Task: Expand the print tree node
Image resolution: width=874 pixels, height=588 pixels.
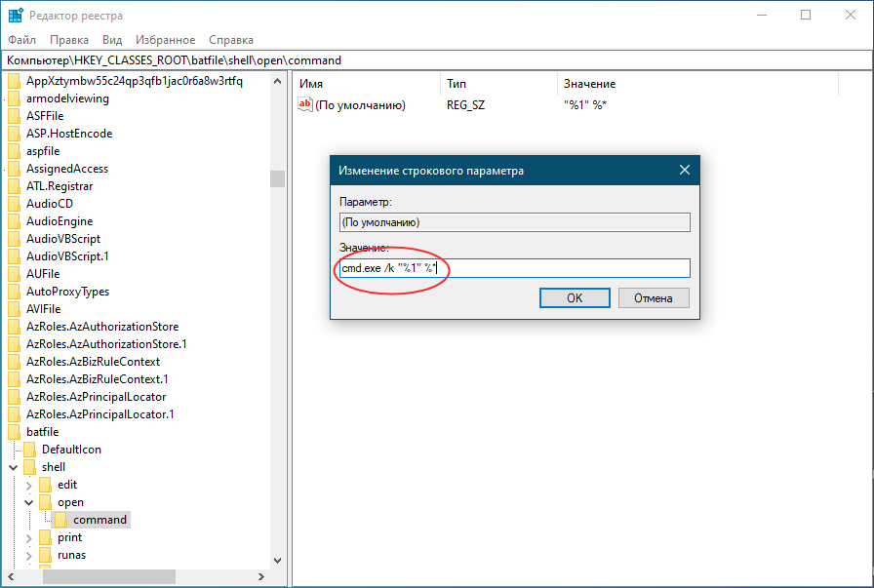Action: pos(29,538)
